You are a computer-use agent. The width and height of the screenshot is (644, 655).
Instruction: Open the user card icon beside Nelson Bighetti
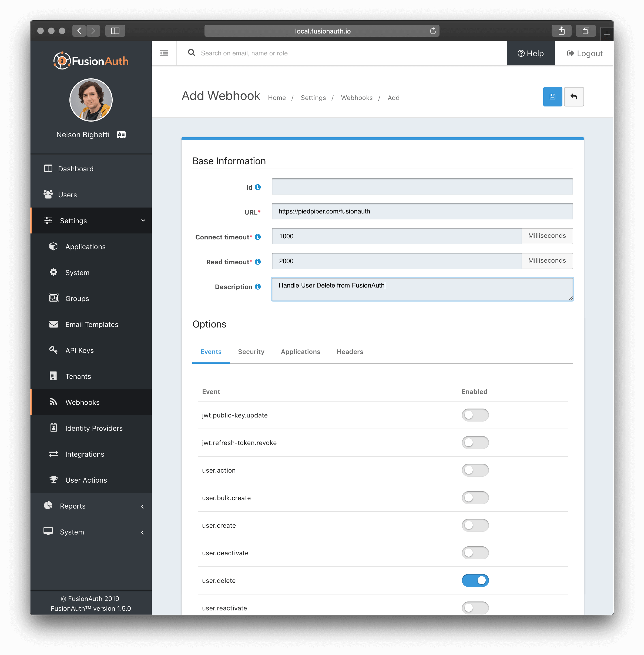121,135
